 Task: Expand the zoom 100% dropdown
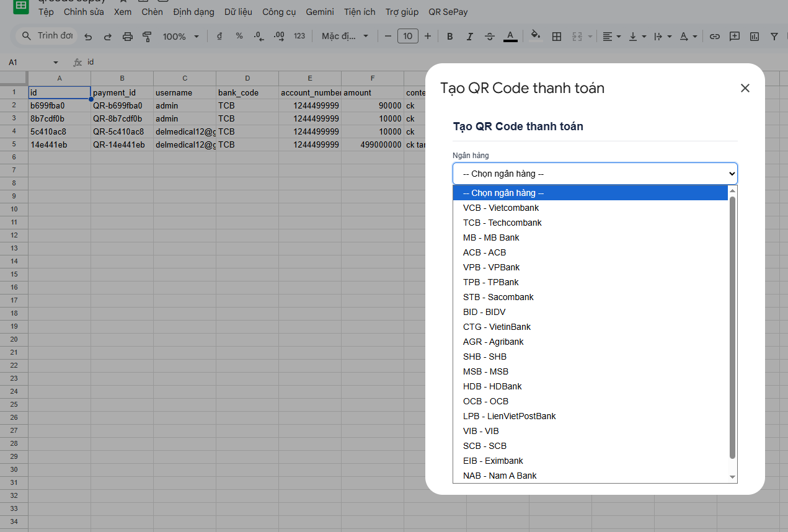(x=181, y=37)
